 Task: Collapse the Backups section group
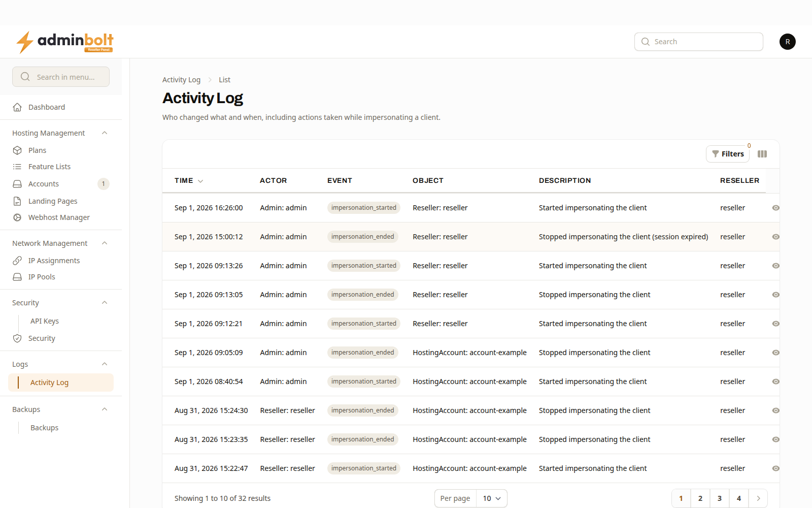click(x=105, y=409)
